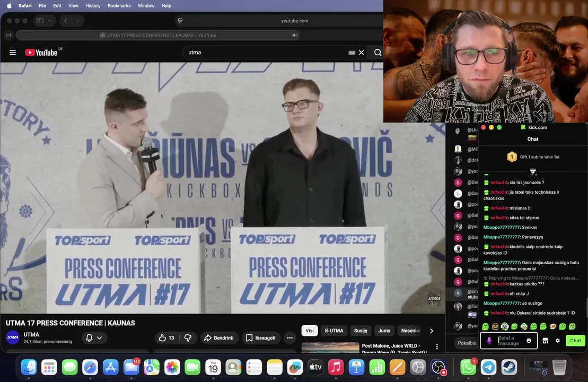588x382 pixels.
Task: Click the green Chat send button
Action: tap(575, 341)
